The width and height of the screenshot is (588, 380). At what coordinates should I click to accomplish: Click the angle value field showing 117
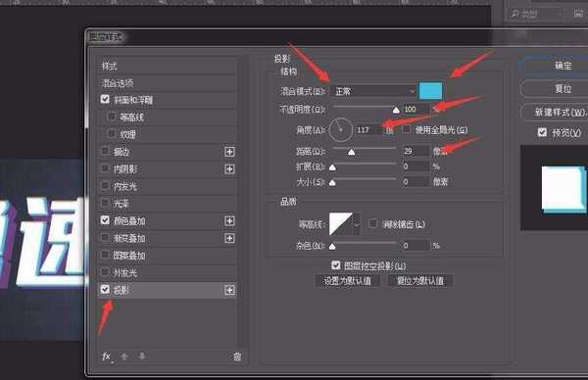pos(368,129)
